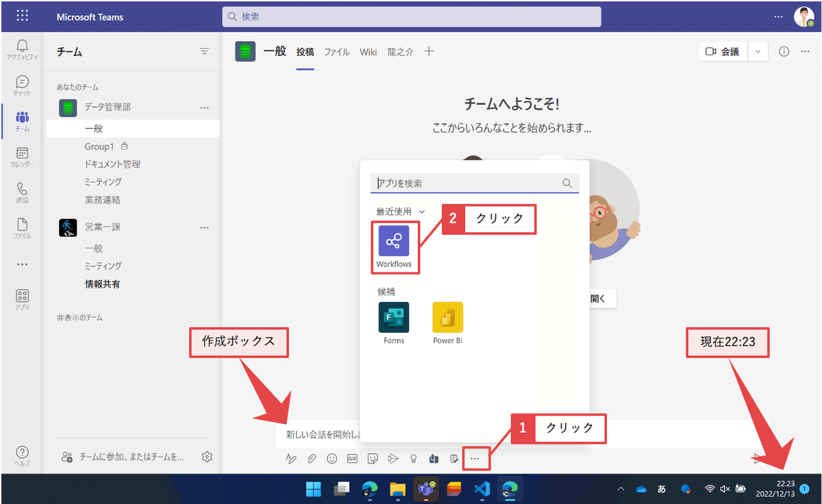
Task: Add a new tab with plus icon
Action: coord(429,51)
